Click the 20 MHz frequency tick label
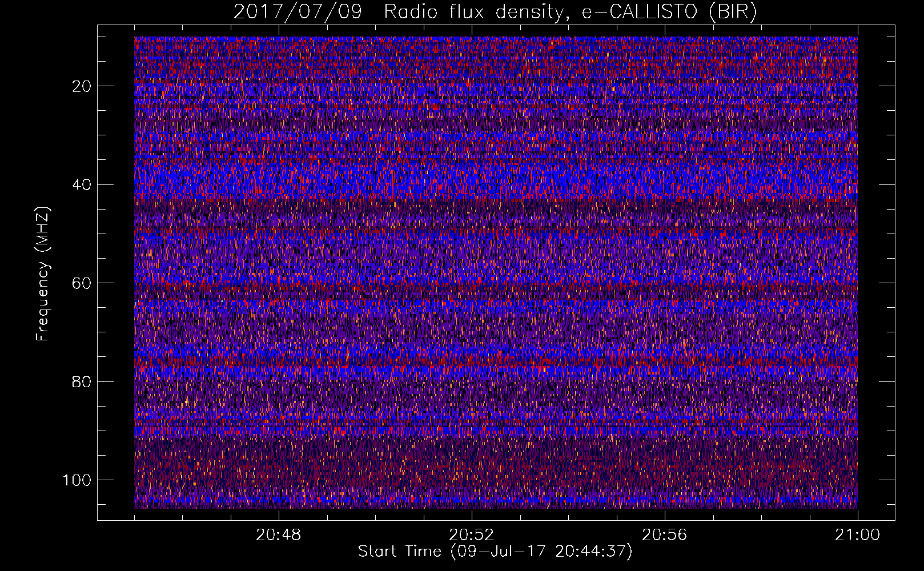The image size is (924, 571). [x=82, y=86]
